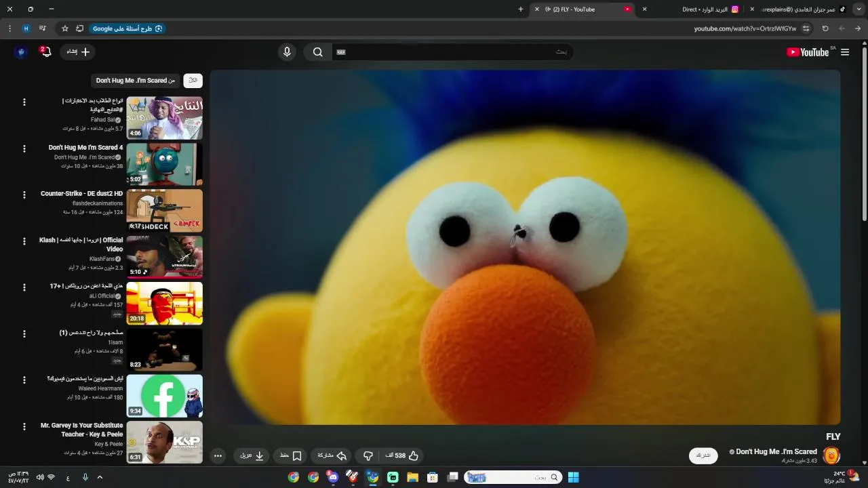Open Discord from the taskbar

(333, 477)
